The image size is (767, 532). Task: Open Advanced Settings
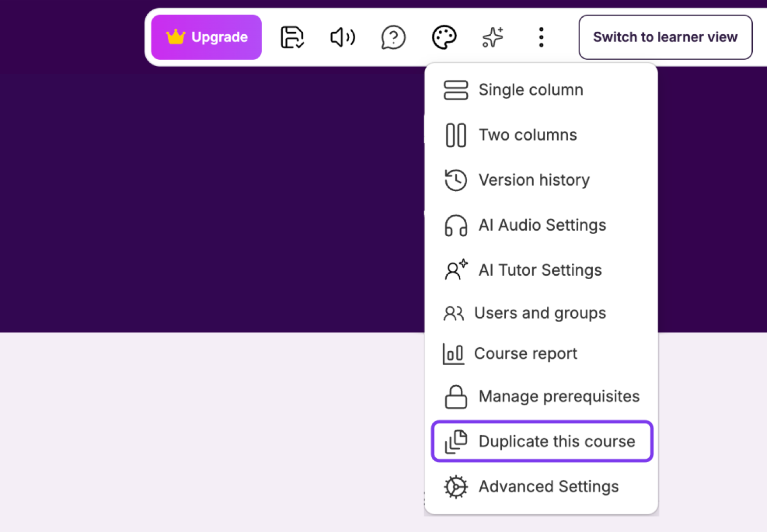pos(541,487)
